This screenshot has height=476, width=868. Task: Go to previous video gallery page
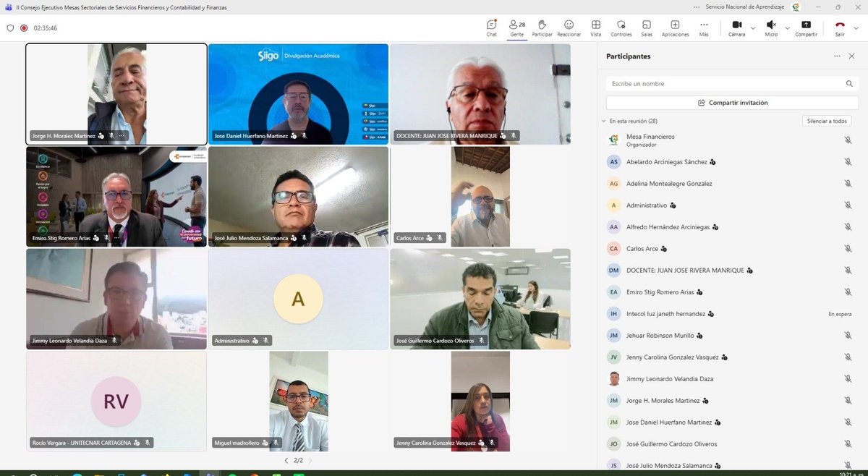coord(286,460)
